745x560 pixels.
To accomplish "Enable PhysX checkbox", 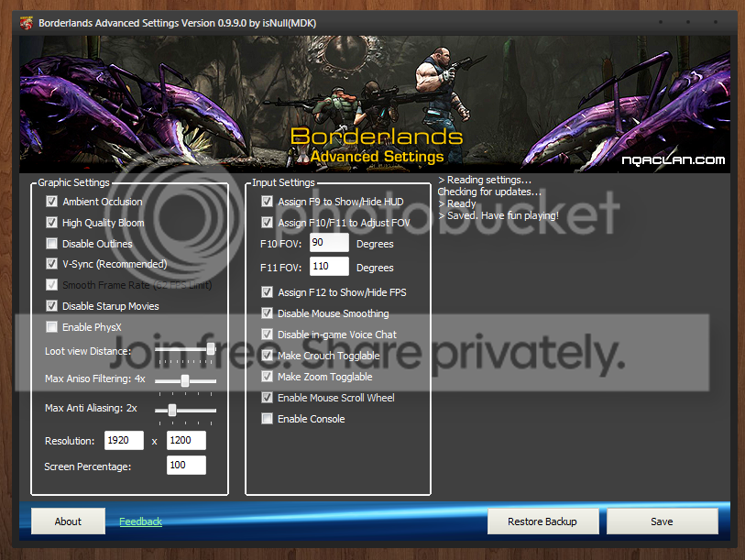I will 52,327.
